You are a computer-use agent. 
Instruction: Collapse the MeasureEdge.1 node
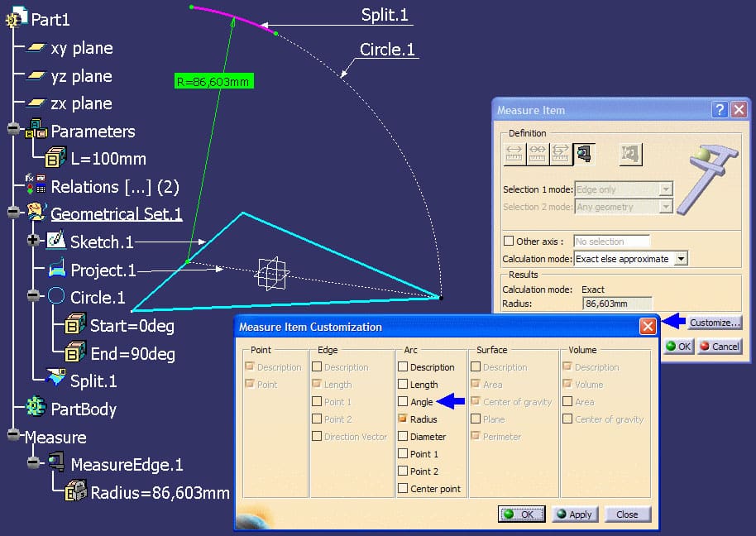pyautogui.click(x=33, y=462)
